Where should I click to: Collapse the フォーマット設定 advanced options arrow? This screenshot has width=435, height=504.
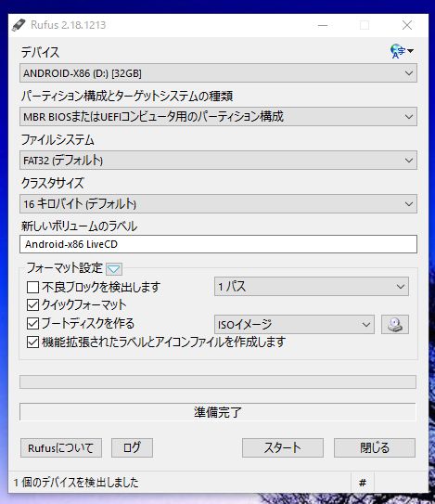tap(114, 269)
